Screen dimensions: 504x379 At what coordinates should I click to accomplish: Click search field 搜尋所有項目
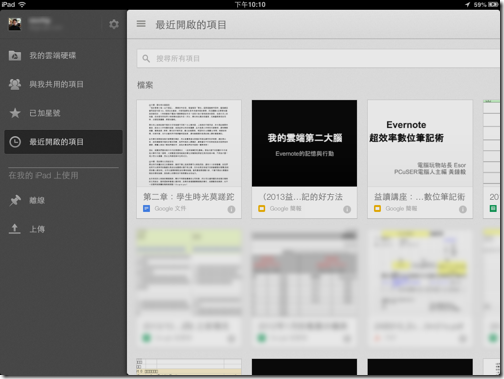tap(318, 59)
